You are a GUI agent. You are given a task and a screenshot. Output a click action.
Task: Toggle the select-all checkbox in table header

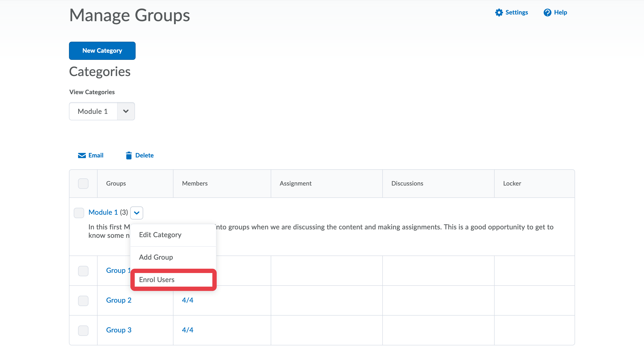pos(83,184)
